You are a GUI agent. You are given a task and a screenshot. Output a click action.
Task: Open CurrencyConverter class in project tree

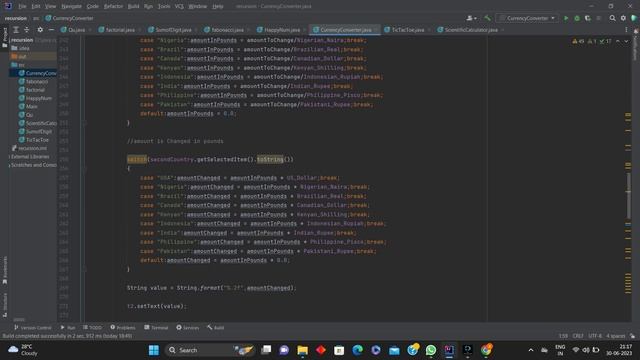click(41, 73)
